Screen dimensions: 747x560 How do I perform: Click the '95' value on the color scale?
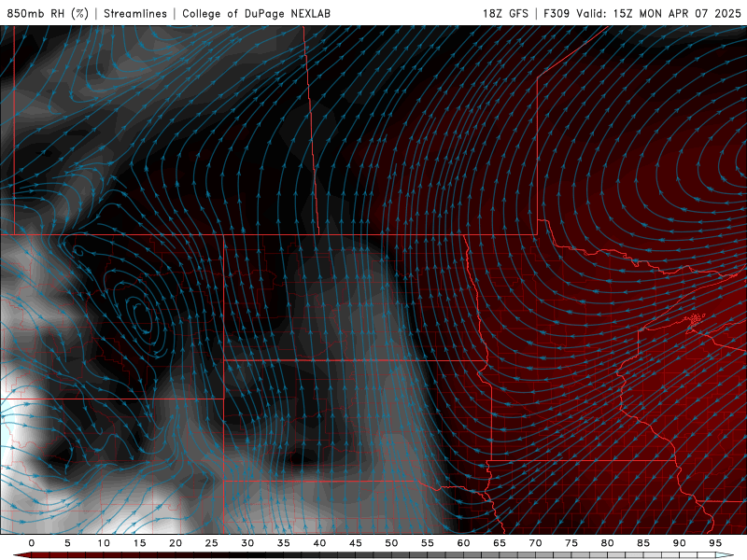pos(715,543)
